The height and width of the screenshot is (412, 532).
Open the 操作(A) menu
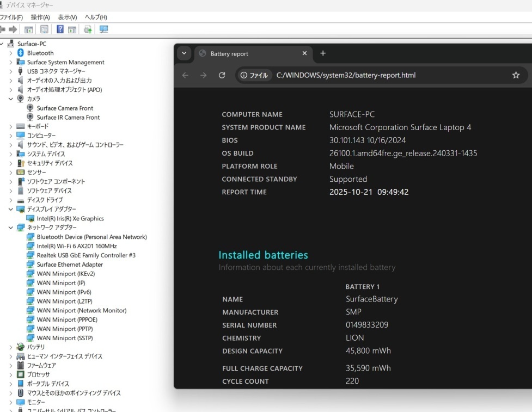click(40, 17)
